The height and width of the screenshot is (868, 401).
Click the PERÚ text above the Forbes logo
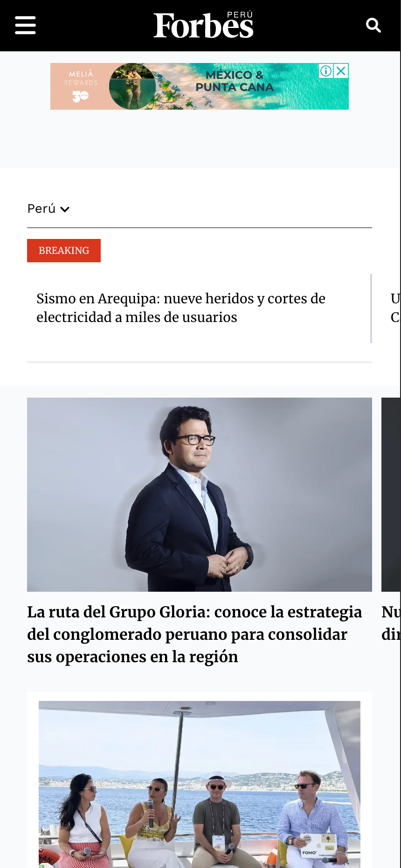[240, 15]
